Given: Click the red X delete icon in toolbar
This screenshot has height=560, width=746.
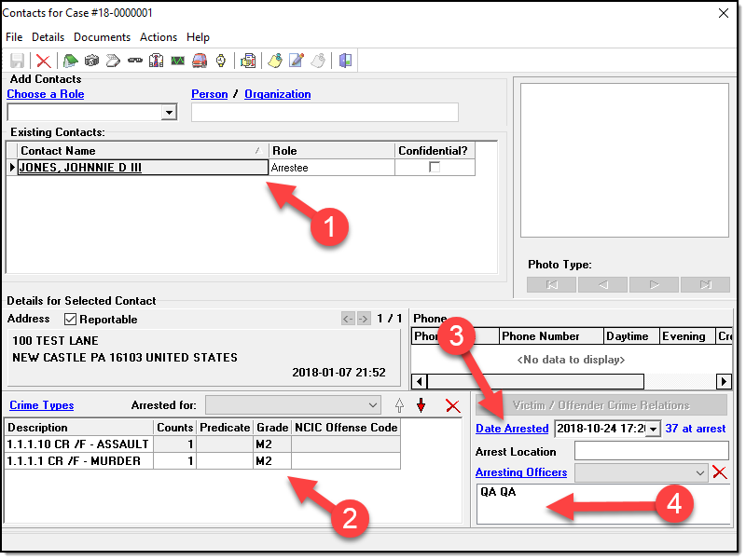Looking at the screenshot, I should pos(43,61).
